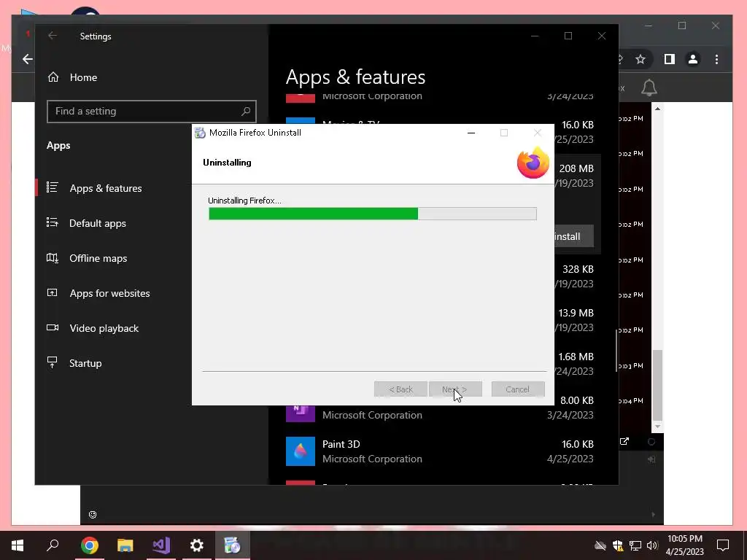Image resolution: width=747 pixels, height=560 pixels.
Task: Click the Startup sidebar icon
Action: (53, 362)
